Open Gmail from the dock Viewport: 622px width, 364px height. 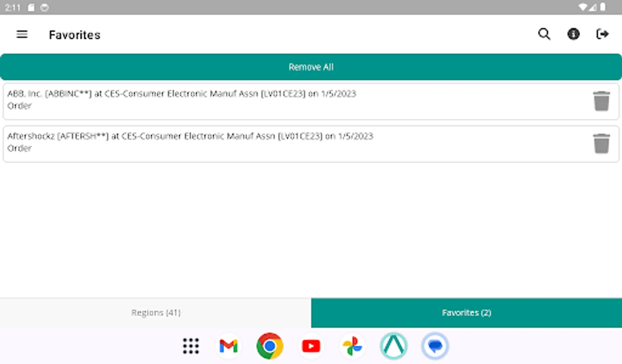point(228,346)
